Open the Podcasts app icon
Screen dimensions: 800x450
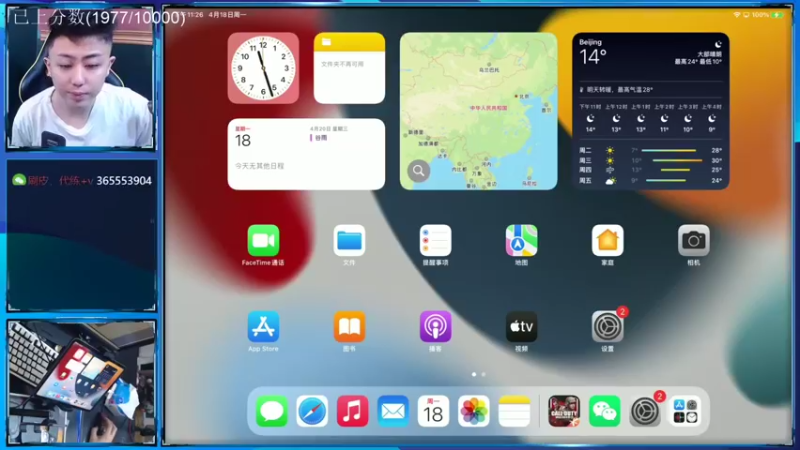point(435,327)
